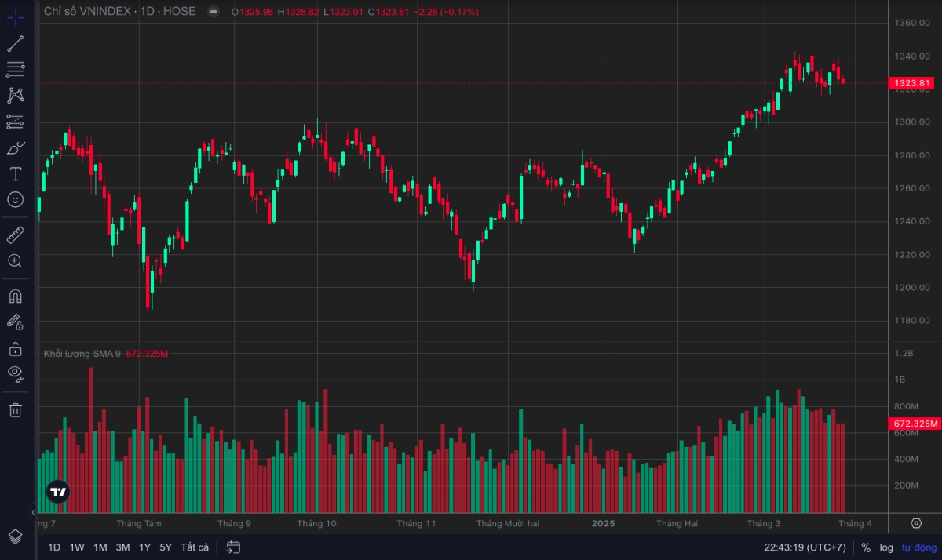Collapse the left drawing toolbar
This screenshot has width=942, height=560.
click(x=33, y=512)
